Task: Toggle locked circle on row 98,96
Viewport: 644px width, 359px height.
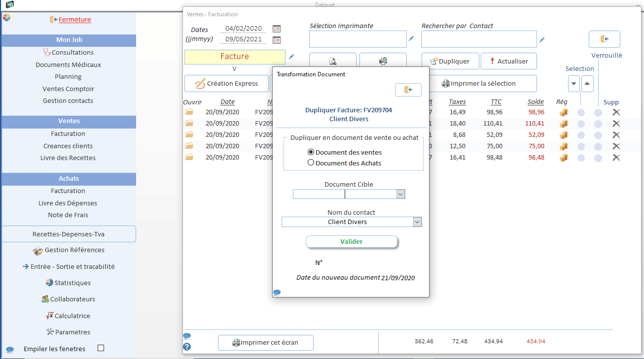Action: pos(598,112)
